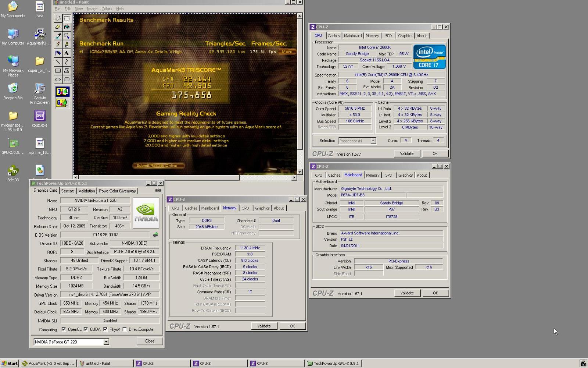Pick the Rectangle shape tool
588x368 pixels.
pos(58,71)
